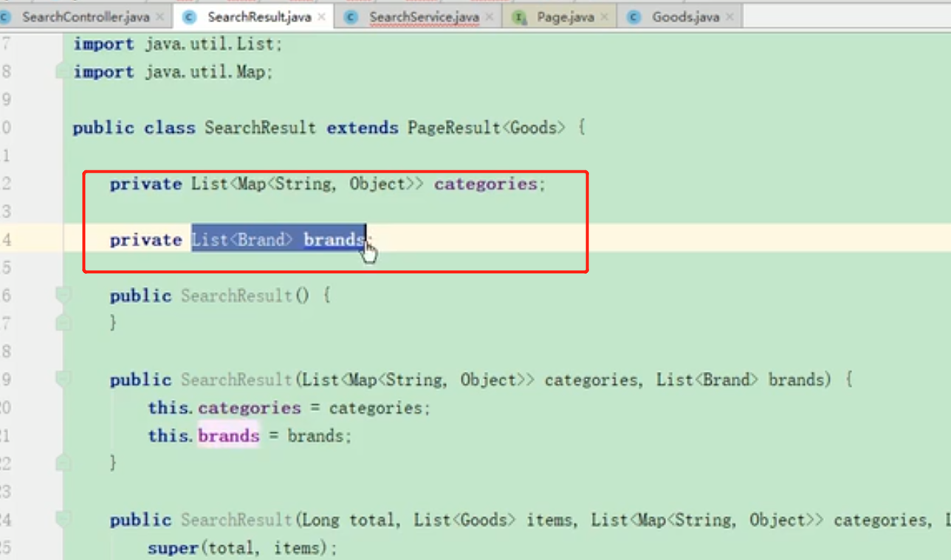
Task: Click the class icon on SearchService.java tab
Action: pos(351,16)
